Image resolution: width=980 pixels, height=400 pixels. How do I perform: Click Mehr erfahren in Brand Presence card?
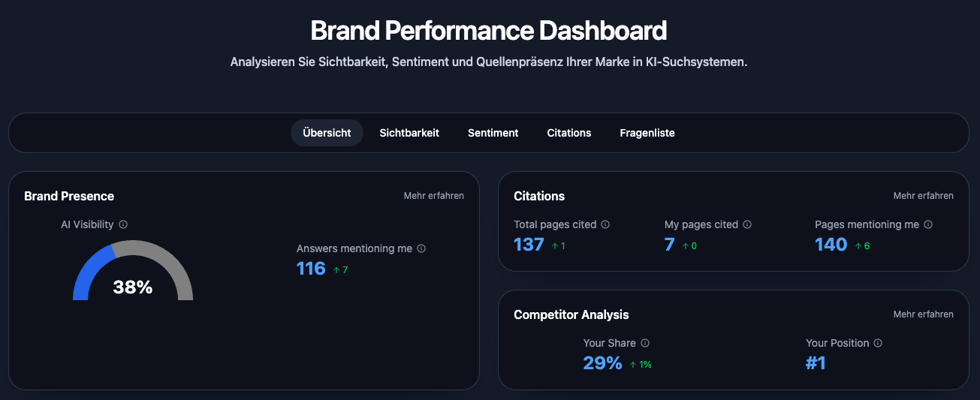click(433, 196)
